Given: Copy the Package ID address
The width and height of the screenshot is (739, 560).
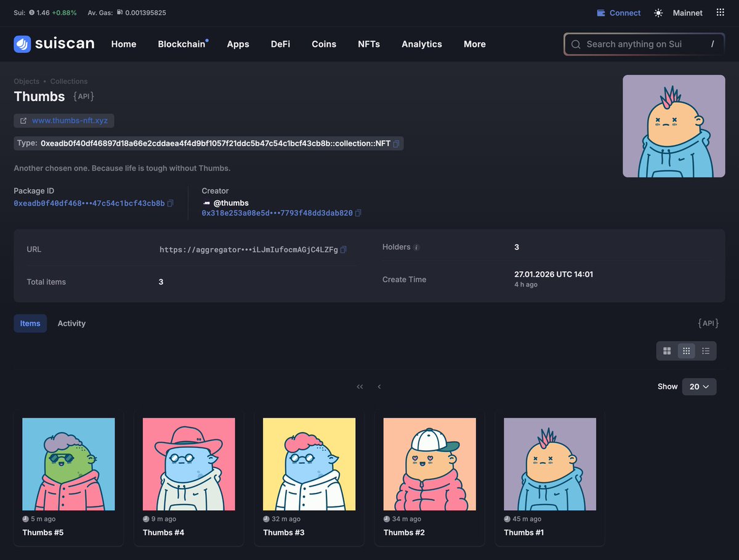Looking at the screenshot, I should pyautogui.click(x=171, y=203).
